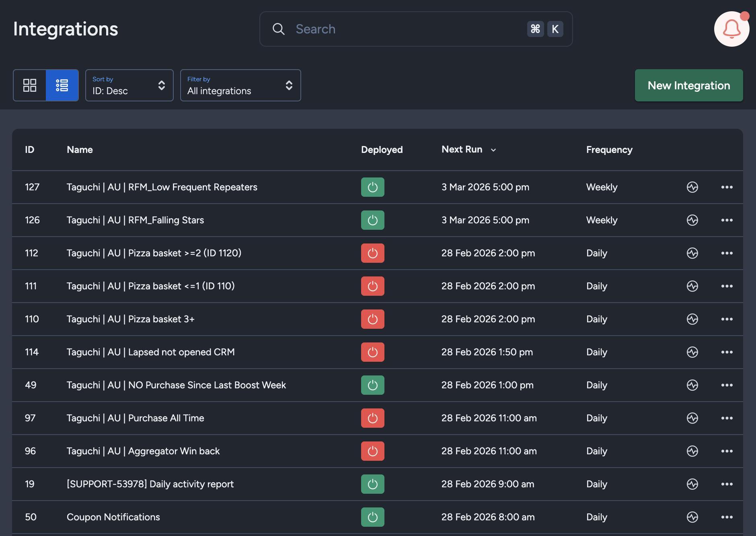Open options menu for Aggregator Win back
This screenshot has width=756, height=536.
tap(727, 451)
